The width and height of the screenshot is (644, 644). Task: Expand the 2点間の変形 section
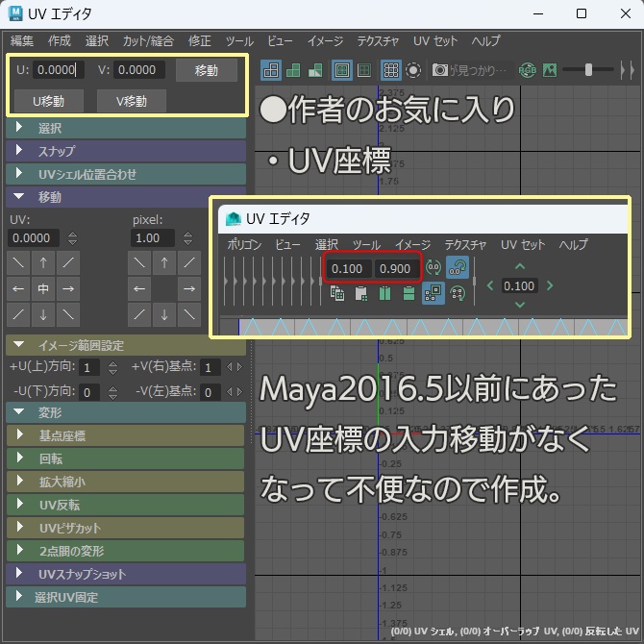click(126, 551)
